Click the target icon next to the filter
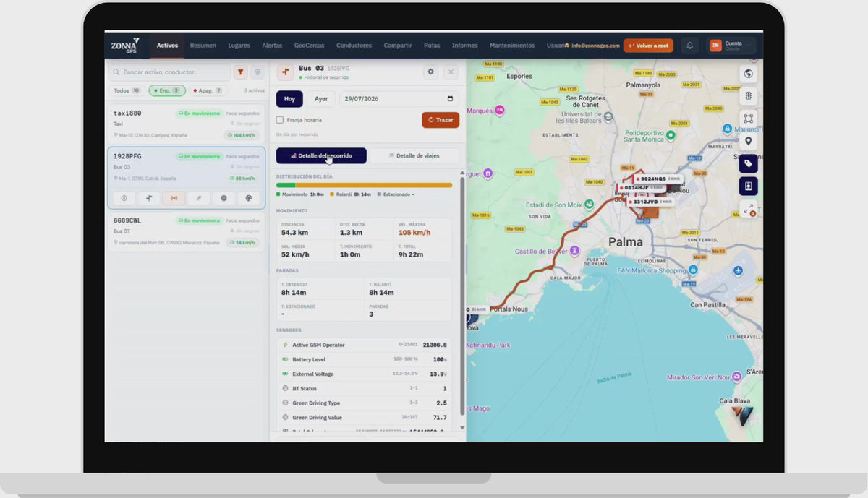Viewport: 868px width, 498px height. click(257, 72)
